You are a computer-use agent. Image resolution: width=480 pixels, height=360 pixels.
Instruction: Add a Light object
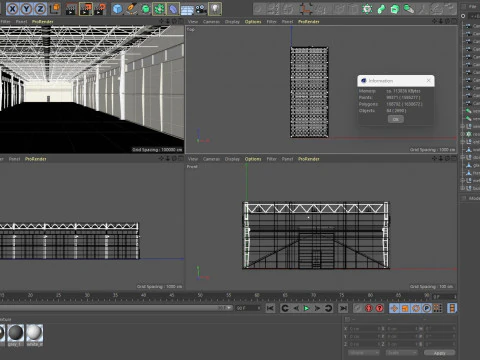pyautogui.click(x=215, y=9)
